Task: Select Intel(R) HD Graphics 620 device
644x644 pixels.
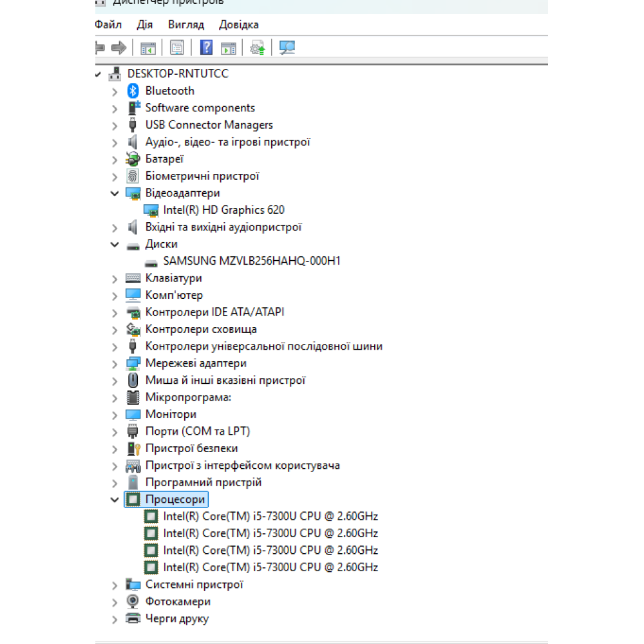Action: pyautogui.click(x=223, y=210)
